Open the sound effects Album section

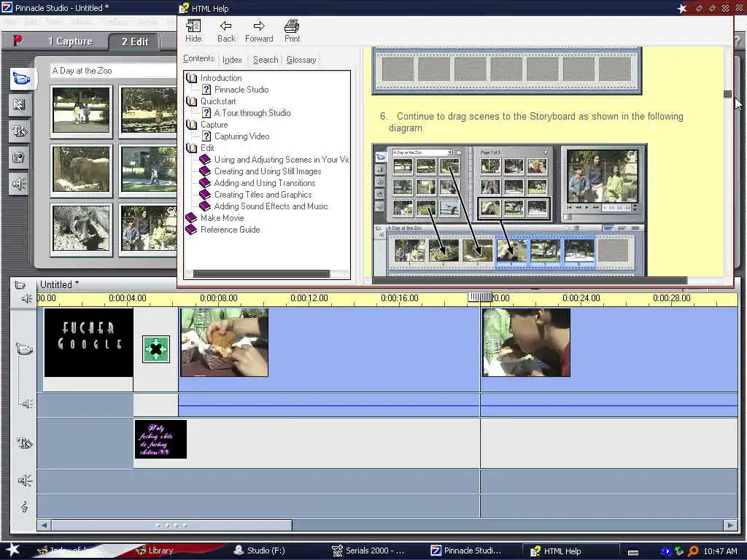[20, 184]
